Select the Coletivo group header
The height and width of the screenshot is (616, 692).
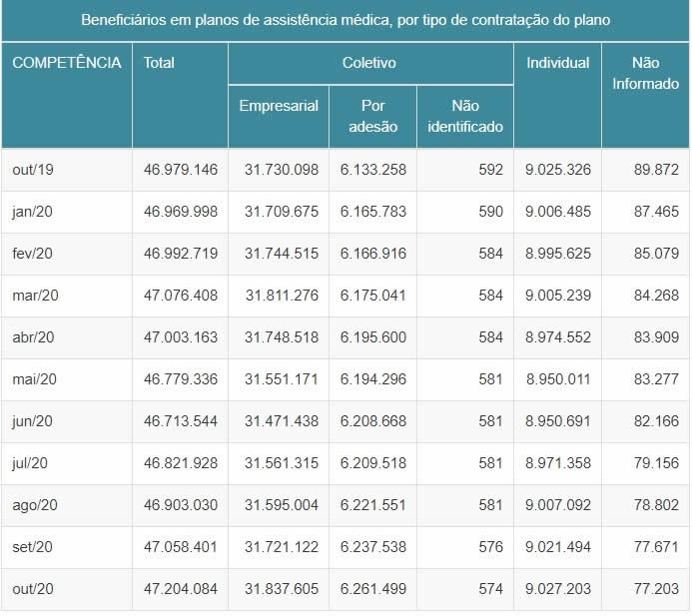[369, 63]
